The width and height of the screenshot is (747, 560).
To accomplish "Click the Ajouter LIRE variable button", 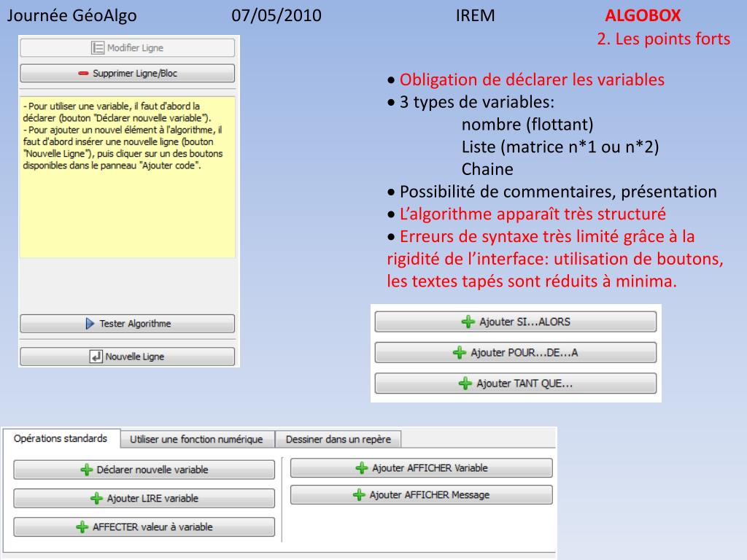I will tap(144, 499).
